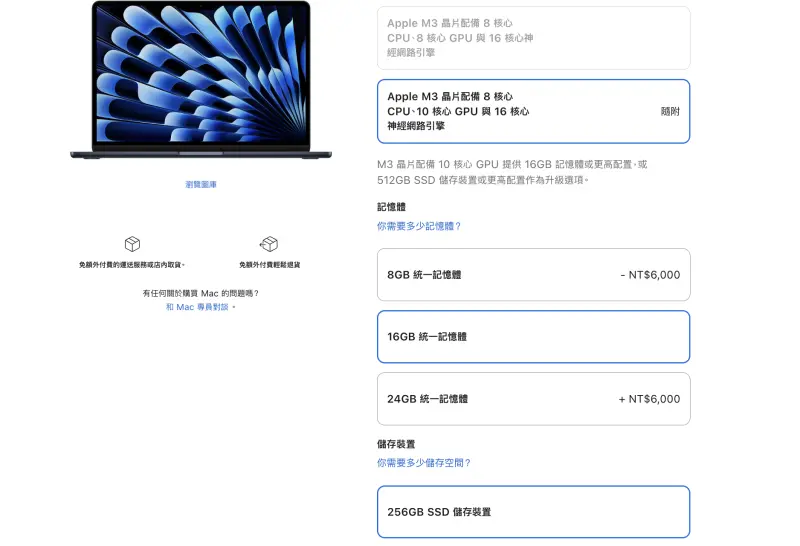Click the 有任何關於購買 Mac 的問題嗎 text
The width and height of the screenshot is (800, 546).
tap(201, 293)
